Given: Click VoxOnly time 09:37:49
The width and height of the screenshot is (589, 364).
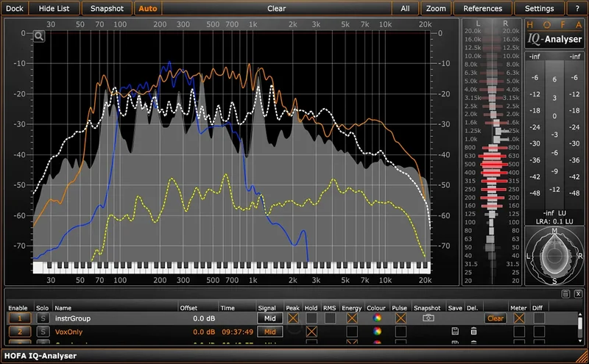Looking at the screenshot, I should tap(237, 332).
